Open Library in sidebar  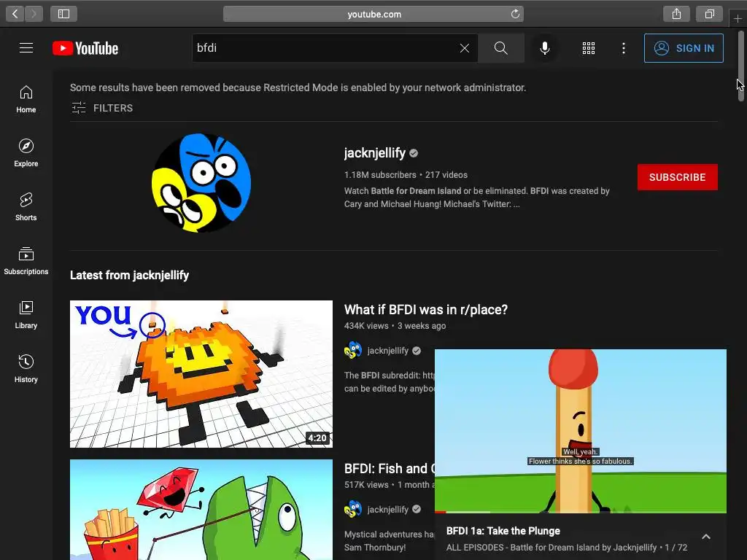(26, 315)
